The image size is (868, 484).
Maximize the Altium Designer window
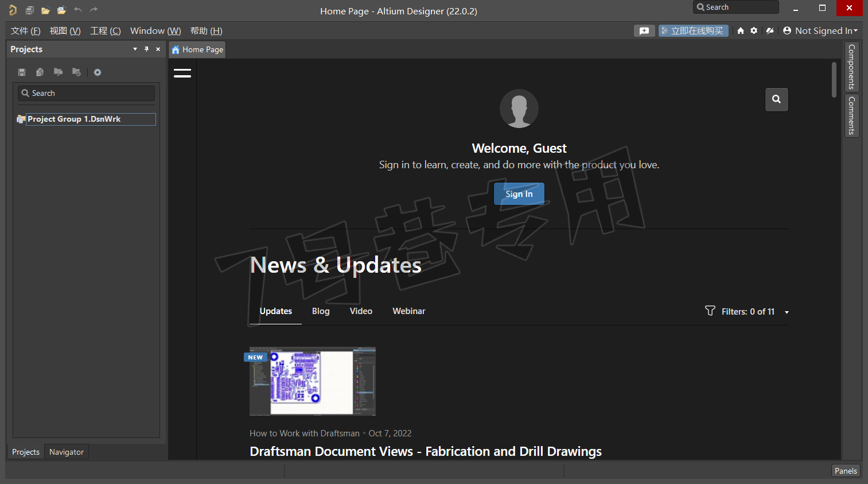[x=822, y=8]
